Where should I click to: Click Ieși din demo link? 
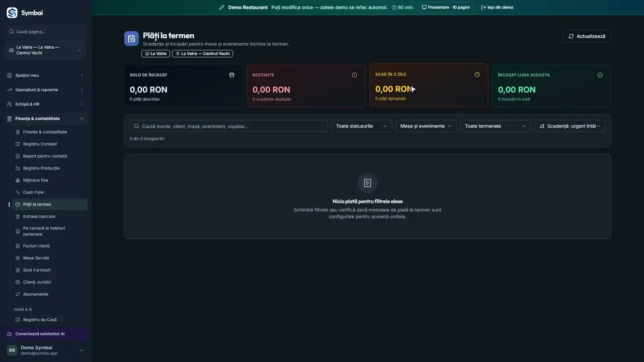(x=497, y=8)
